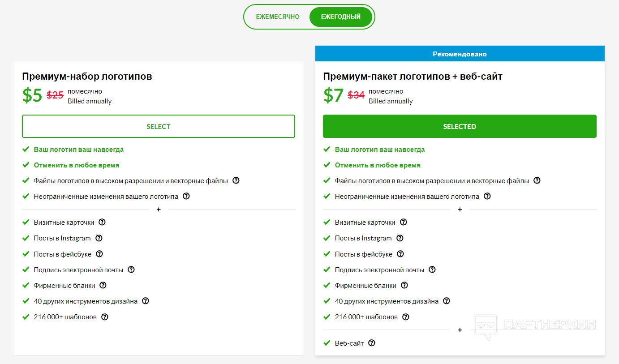Image resolution: width=619 pixels, height=364 pixels.
Task: Show help for Фирменные бланки in left plan
Action: [x=103, y=285]
